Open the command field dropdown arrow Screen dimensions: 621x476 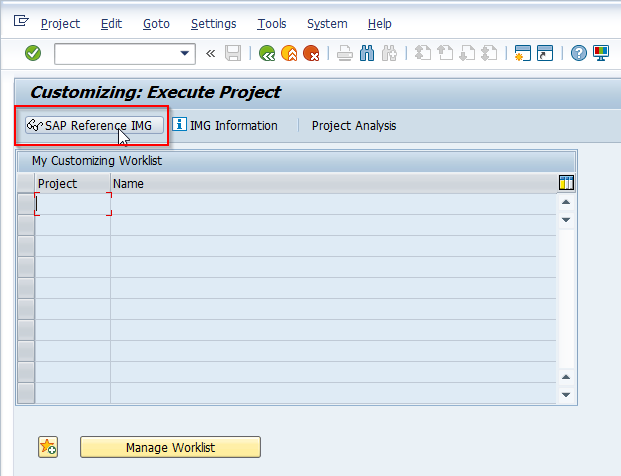tap(184, 53)
